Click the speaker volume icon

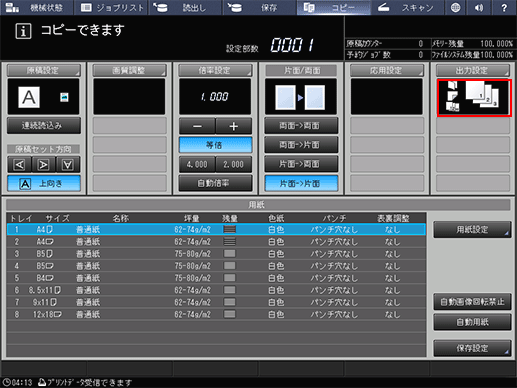(479, 8)
